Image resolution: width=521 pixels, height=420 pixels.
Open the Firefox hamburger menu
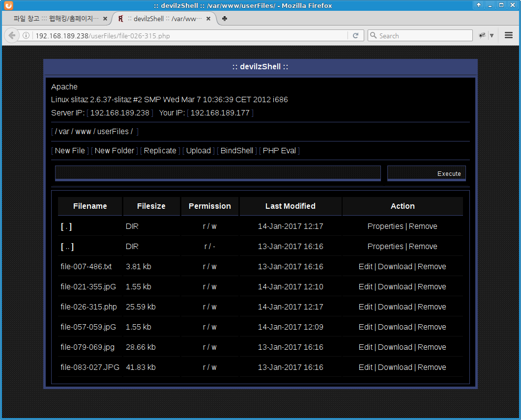[508, 35]
